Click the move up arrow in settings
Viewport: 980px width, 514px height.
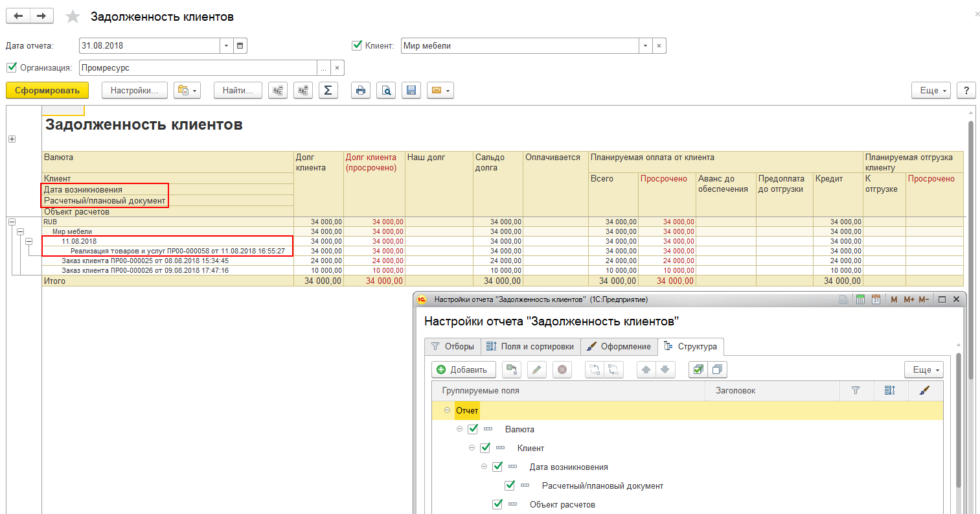(646, 369)
